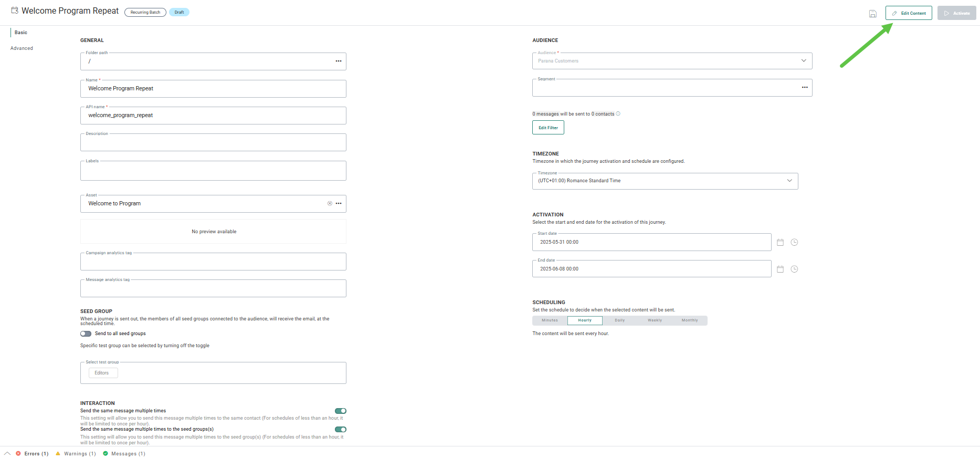Click info icon beside contacts count
Viewport: 980px width, 458px height.
coord(618,114)
